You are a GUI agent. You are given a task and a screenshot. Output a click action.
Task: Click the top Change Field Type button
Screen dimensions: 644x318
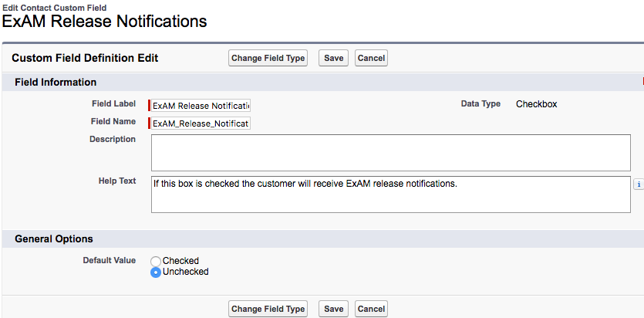point(268,58)
